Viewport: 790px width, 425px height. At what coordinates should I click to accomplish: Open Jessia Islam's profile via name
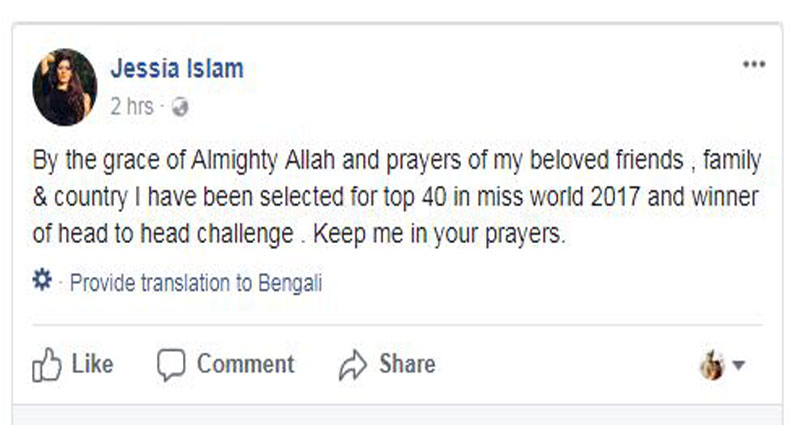pos(176,69)
